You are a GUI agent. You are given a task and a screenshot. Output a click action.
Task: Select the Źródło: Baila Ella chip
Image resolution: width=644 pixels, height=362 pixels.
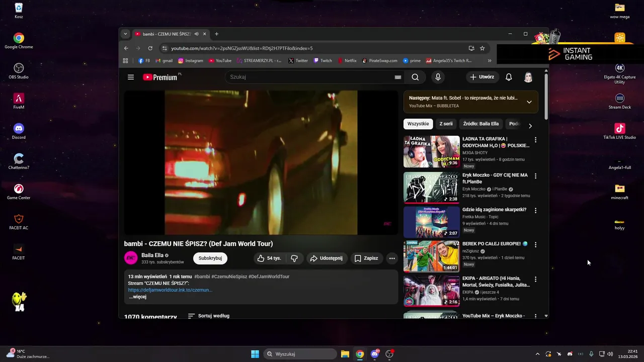point(481,124)
